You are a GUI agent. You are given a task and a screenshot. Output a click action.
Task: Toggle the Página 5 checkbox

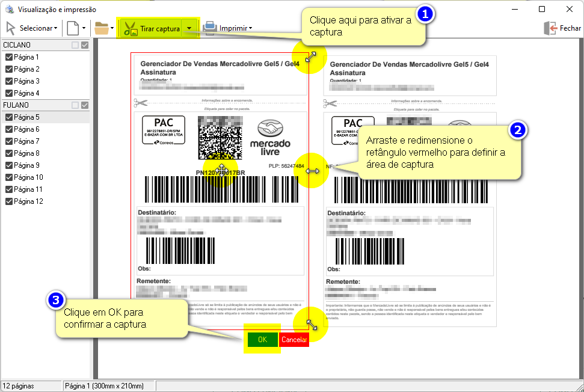[9, 117]
